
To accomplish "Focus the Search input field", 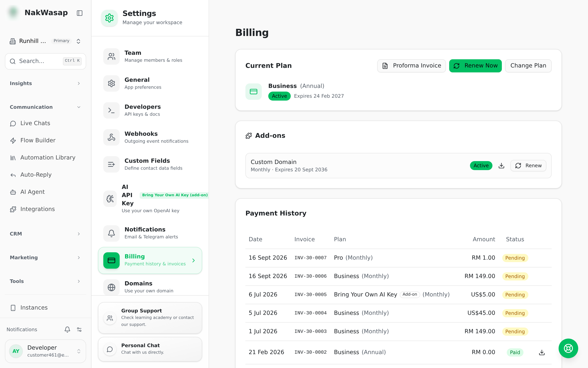I will (46, 61).
